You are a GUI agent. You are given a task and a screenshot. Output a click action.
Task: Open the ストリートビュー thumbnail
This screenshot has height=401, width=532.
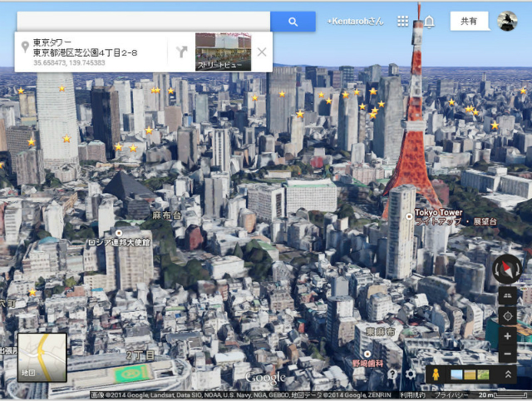pos(224,52)
